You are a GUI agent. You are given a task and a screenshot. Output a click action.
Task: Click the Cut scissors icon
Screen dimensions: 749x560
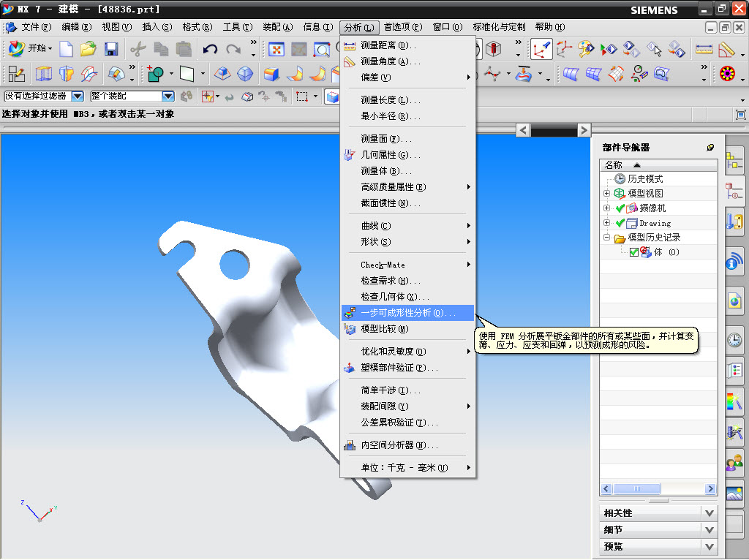[138, 49]
